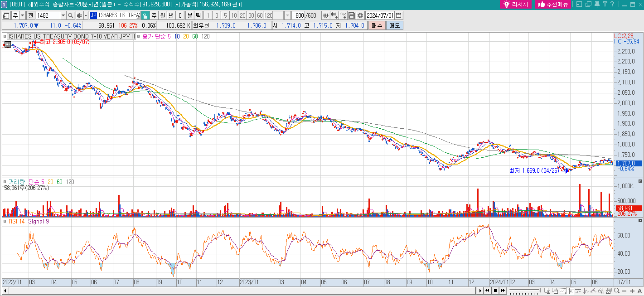Select the daily 일 period toggle

click(x=145, y=15)
